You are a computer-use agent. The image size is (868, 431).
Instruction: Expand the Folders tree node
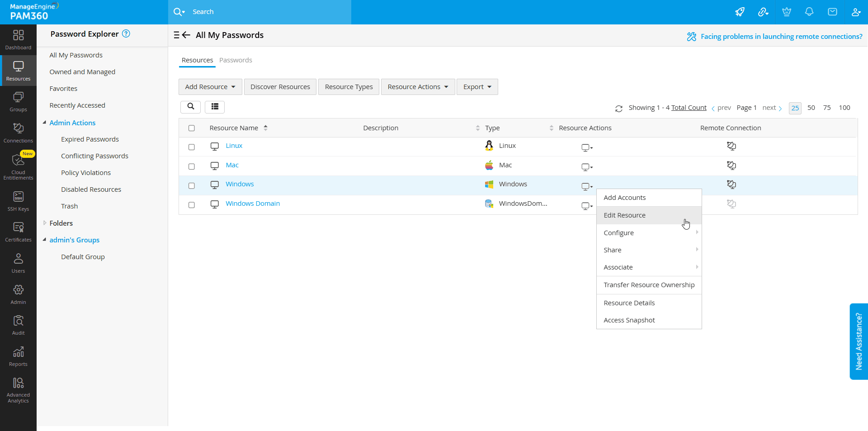tap(44, 223)
